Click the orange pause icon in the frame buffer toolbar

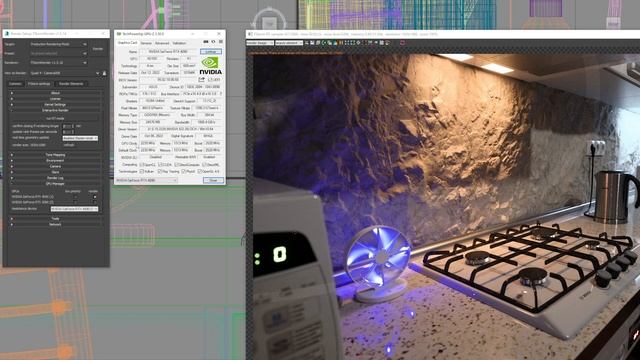(x=341, y=43)
